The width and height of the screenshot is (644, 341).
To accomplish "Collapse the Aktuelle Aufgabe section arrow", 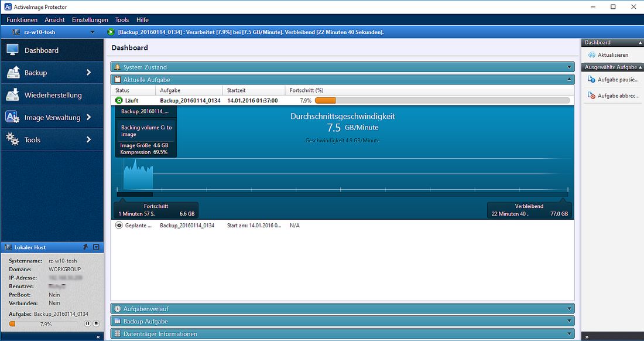I will tap(569, 79).
